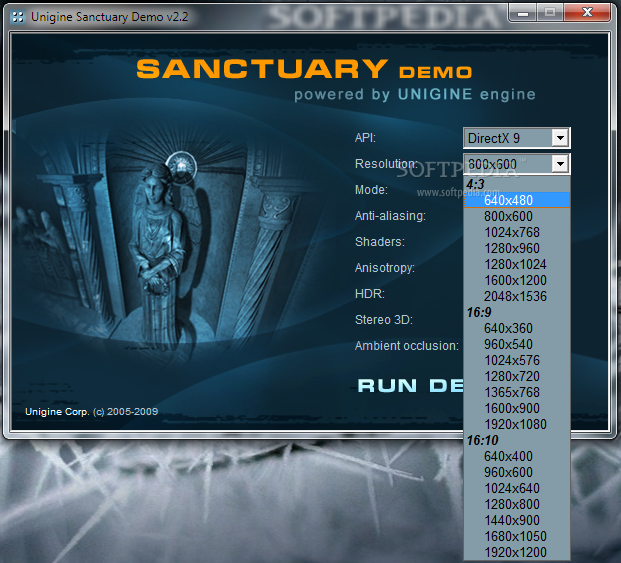Click the Unigine Sanctuary Demo v2.2 title bar
The height and width of the screenshot is (563, 621).
pos(109,17)
